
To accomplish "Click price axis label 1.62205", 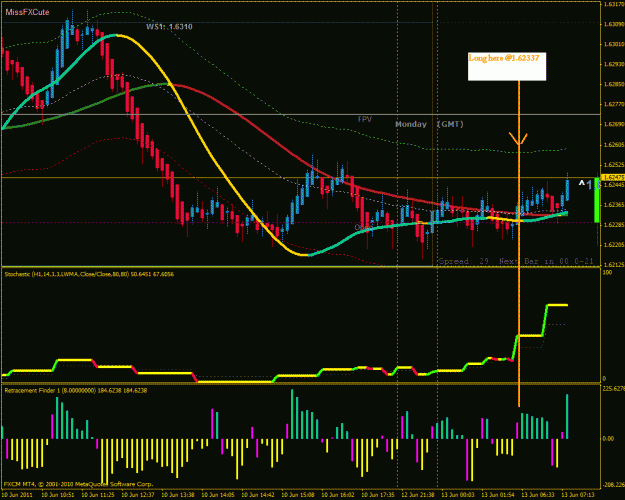I will click(613, 245).
